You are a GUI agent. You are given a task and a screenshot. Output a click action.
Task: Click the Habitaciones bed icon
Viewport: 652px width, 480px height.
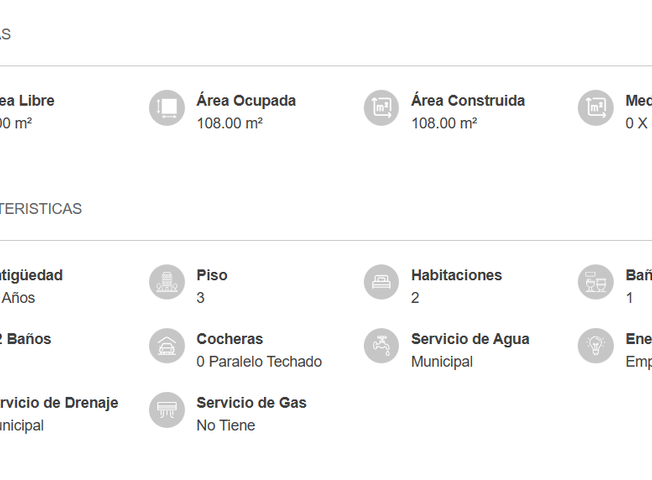click(x=381, y=282)
